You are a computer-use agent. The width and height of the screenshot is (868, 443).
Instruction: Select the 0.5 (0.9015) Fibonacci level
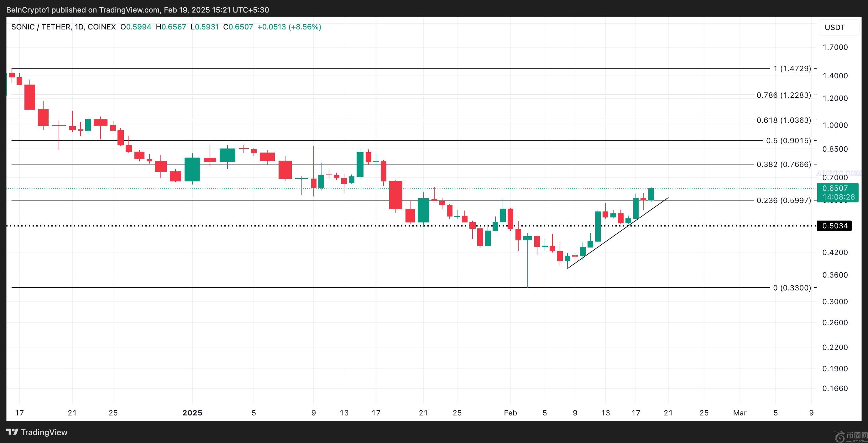788,140
